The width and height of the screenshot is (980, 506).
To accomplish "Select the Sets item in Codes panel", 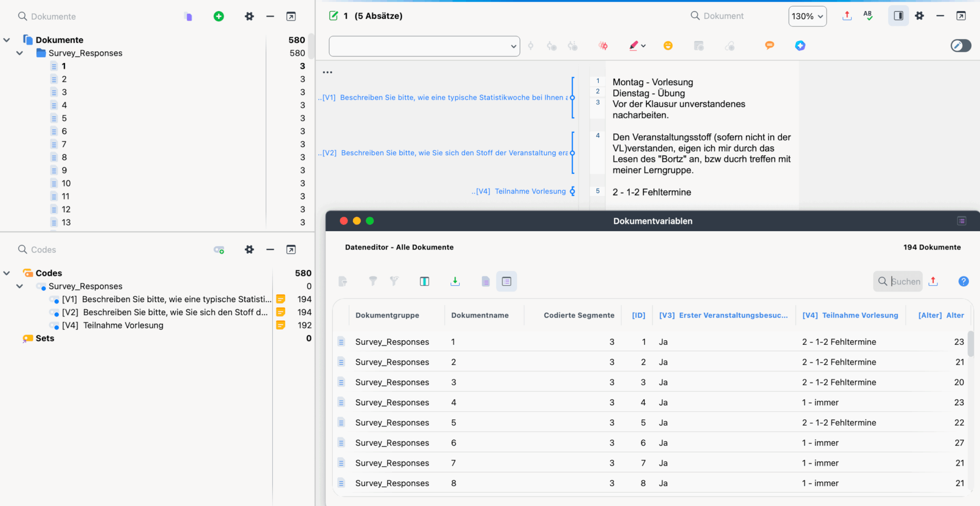I will pyautogui.click(x=45, y=339).
